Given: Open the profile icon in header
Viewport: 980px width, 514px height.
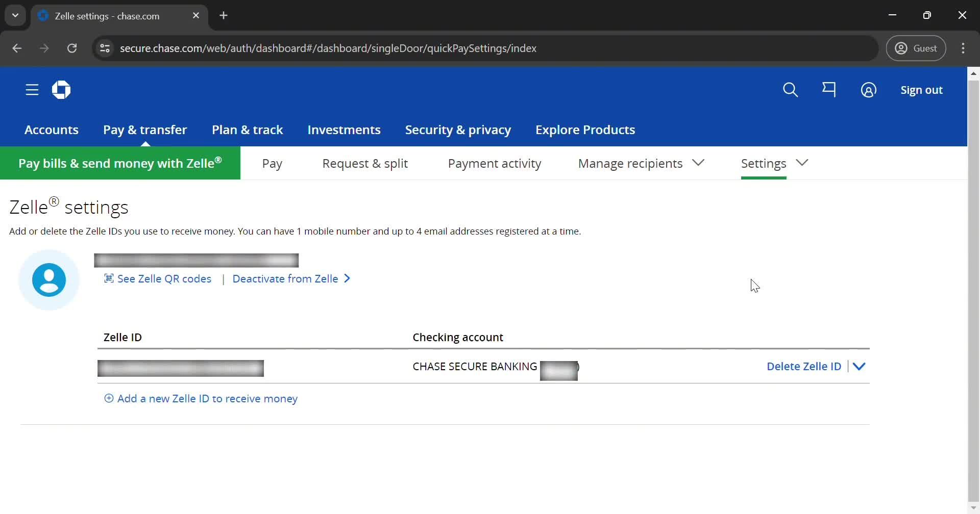Looking at the screenshot, I should pos(868,90).
